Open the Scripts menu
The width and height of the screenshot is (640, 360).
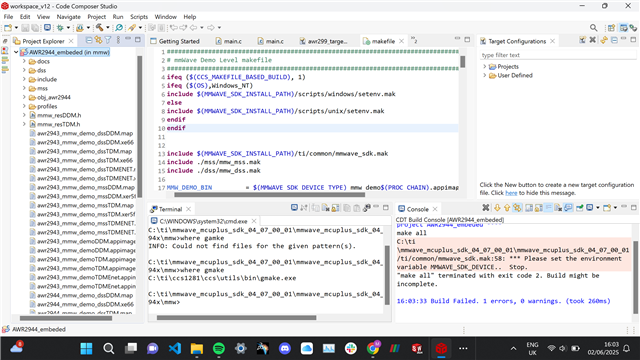click(x=139, y=17)
